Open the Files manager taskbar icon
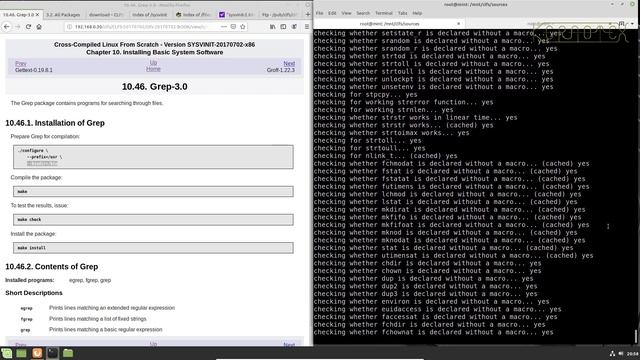 tap(68, 353)
